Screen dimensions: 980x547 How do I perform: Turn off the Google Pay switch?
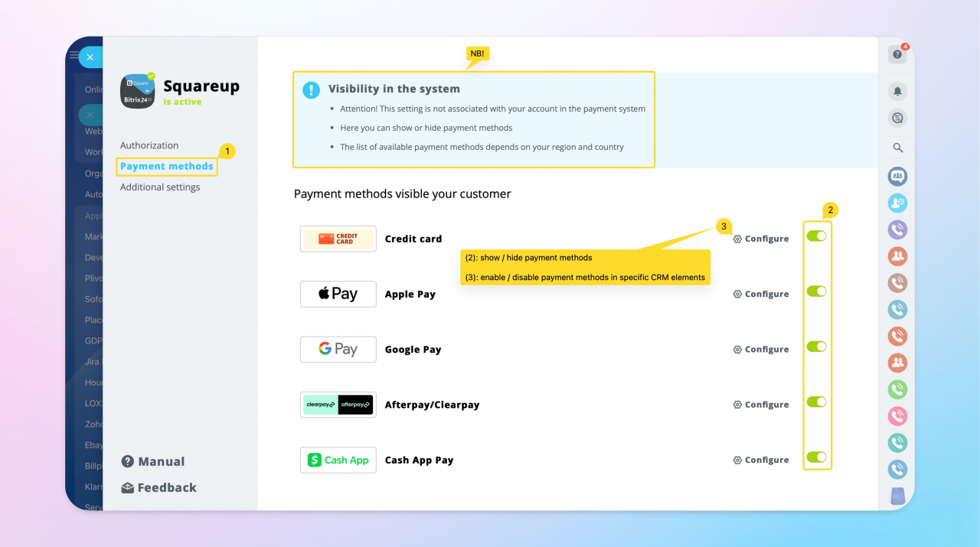click(x=816, y=346)
